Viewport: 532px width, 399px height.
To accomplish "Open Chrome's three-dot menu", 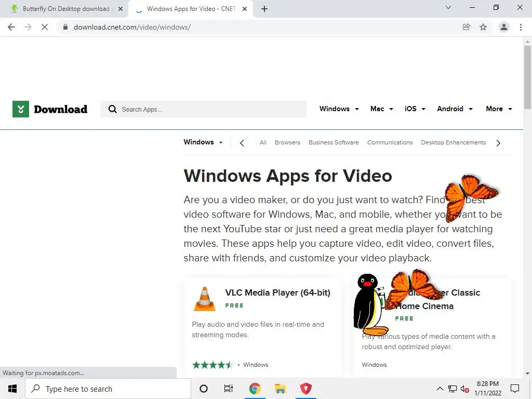I will 521,27.
